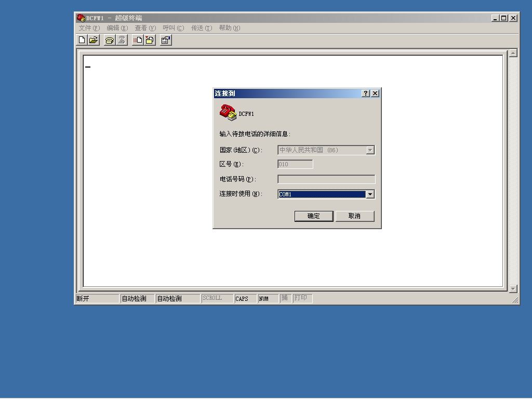The height and width of the screenshot is (399, 532).
Task: Click the 区号 input field
Action: (295, 164)
